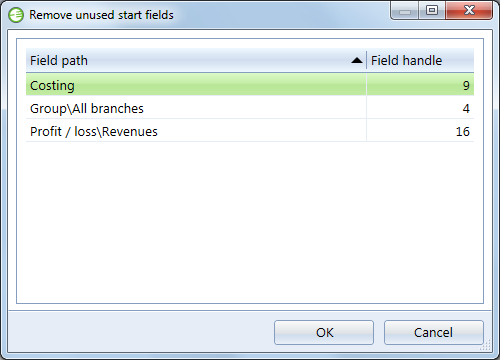Click the column divider between headers
This screenshot has width=500, height=360.
click(x=366, y=60)
